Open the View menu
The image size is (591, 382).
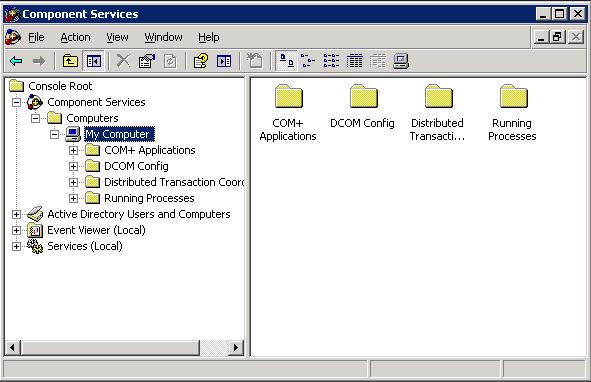(117, 37)
